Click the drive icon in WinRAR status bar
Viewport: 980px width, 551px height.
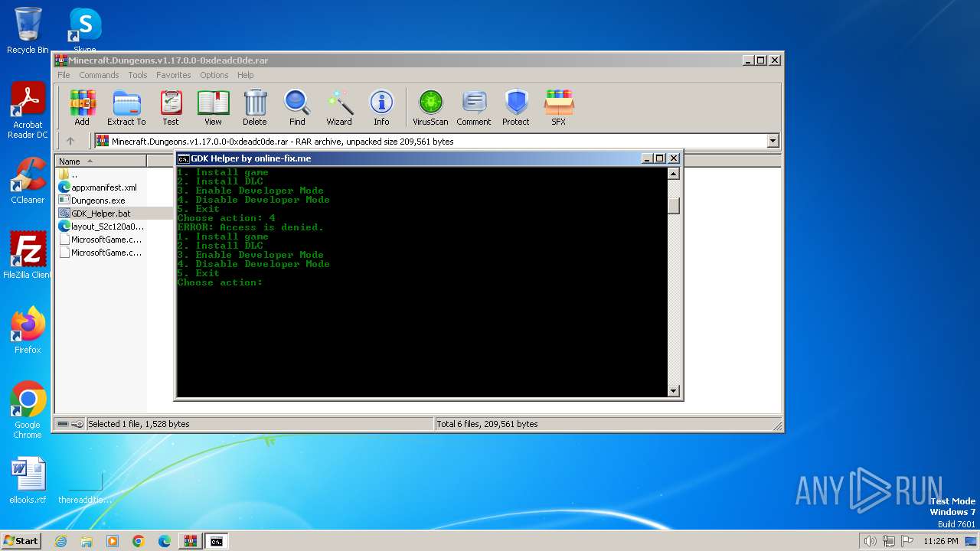(63, 424)
